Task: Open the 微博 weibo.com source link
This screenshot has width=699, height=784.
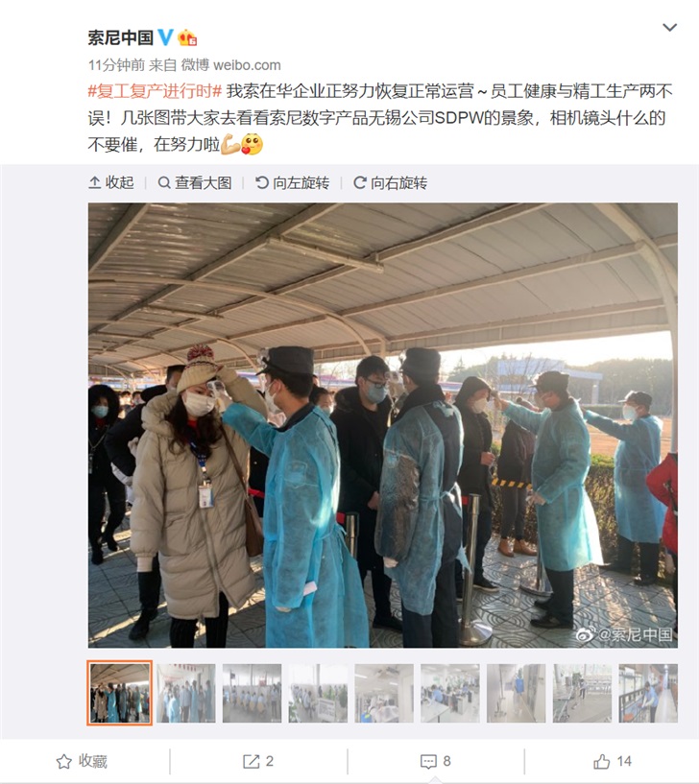Action: (230, 65)
